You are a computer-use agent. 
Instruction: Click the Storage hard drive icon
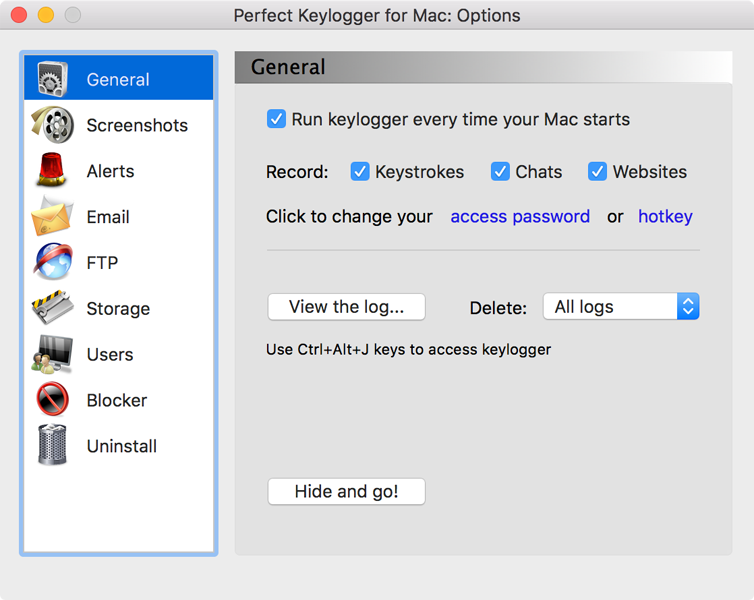tap(52, 309)
